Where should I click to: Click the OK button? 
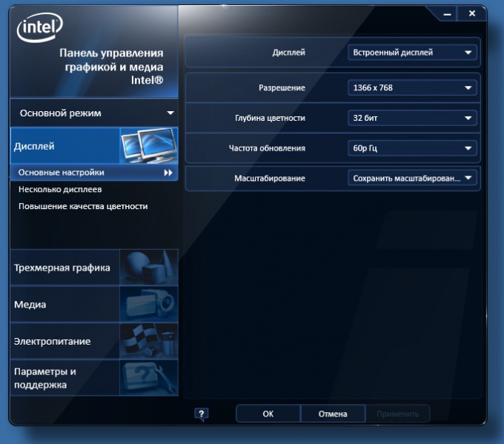(268, 414)
